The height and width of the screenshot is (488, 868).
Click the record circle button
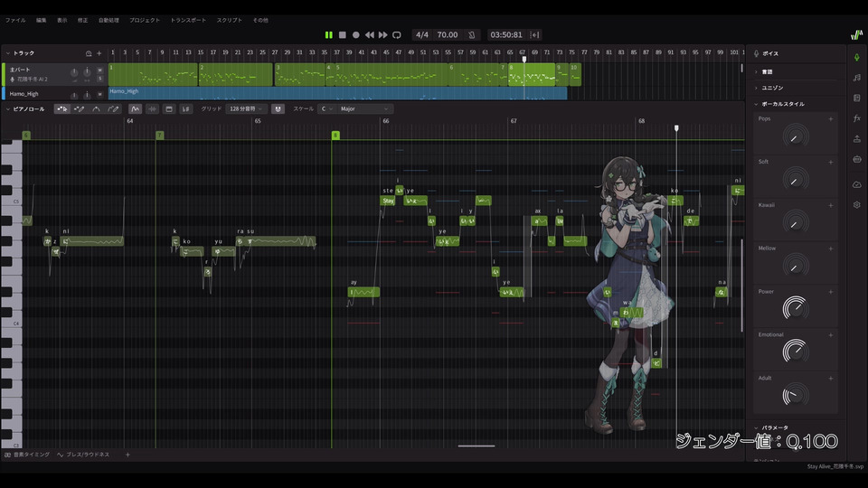tap(356, 35)
